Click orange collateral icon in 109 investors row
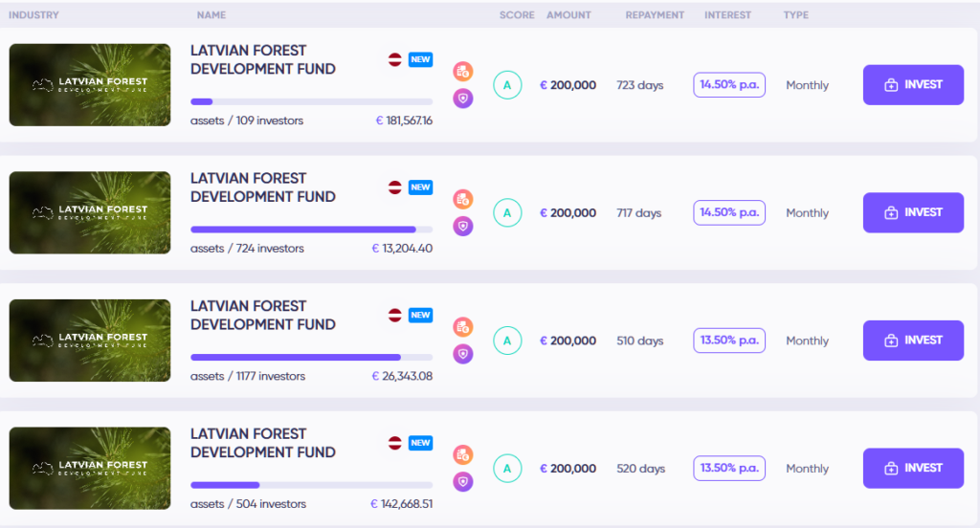 463,72
